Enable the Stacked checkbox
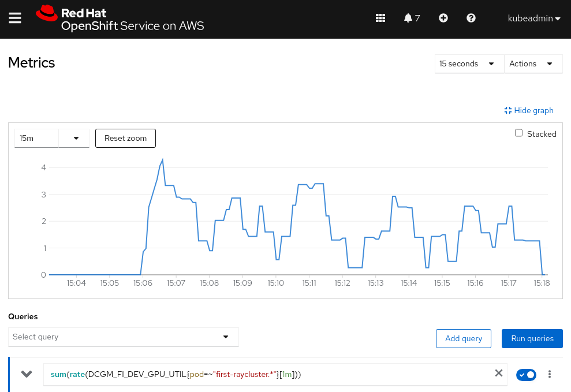 [x=518, y=133]
